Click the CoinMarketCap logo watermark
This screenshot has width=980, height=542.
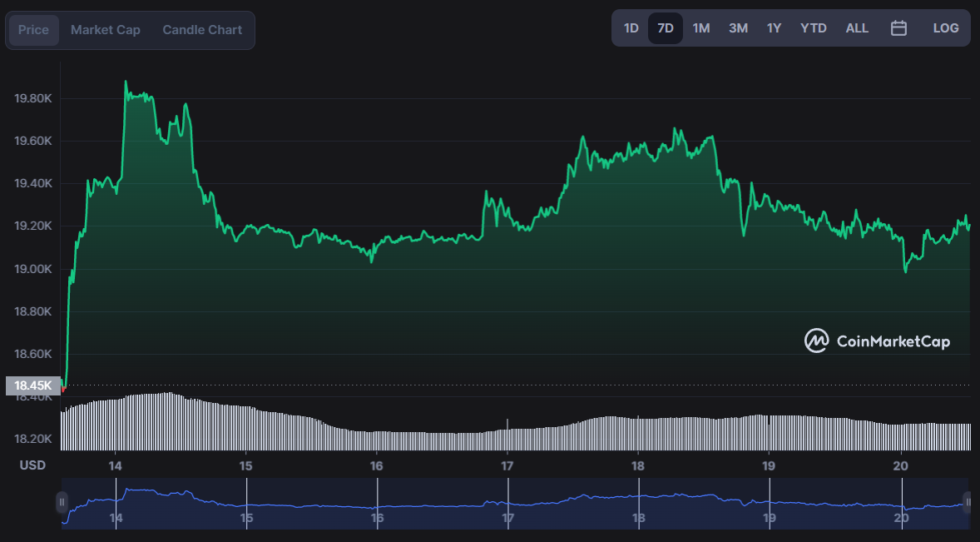(x=877, y=341)
